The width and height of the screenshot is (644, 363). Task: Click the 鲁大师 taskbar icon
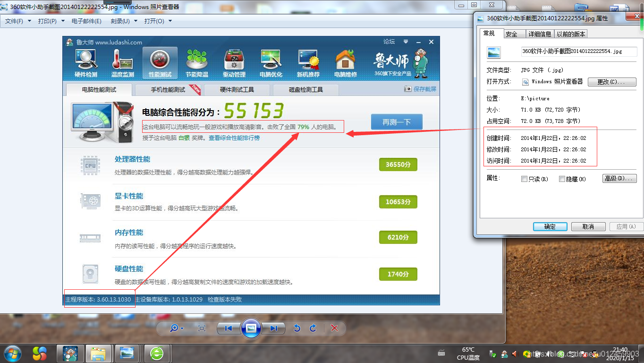coord(71,353)
